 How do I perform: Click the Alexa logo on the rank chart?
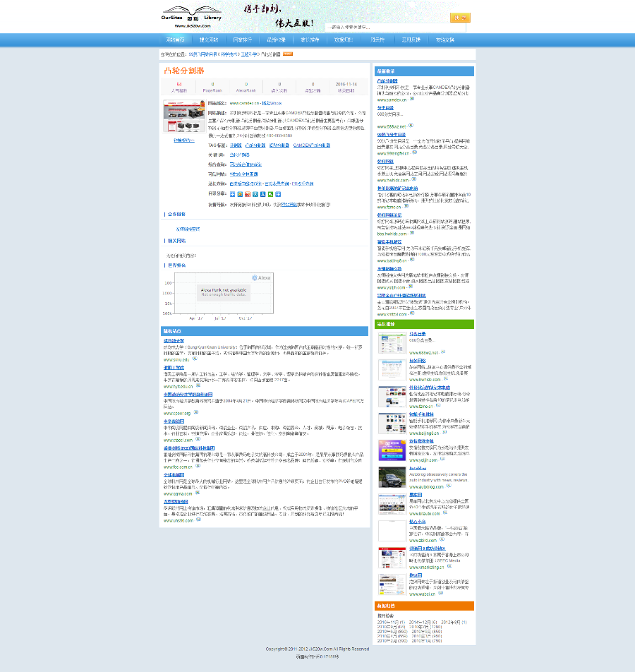point(261,277)
